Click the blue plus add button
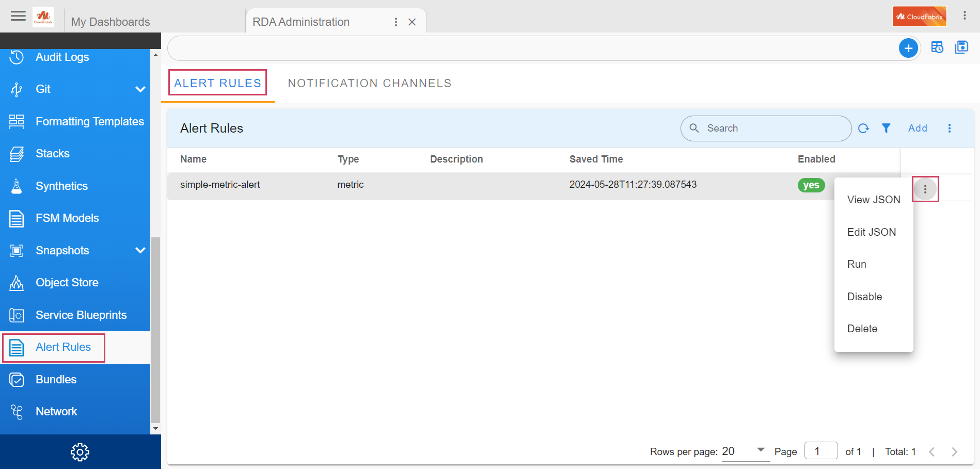Viewport: 980px width, 469px height. click(x=908, y=48)
